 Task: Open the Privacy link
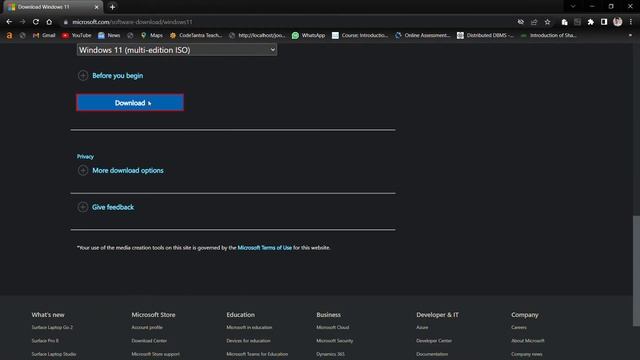point(85,156)
